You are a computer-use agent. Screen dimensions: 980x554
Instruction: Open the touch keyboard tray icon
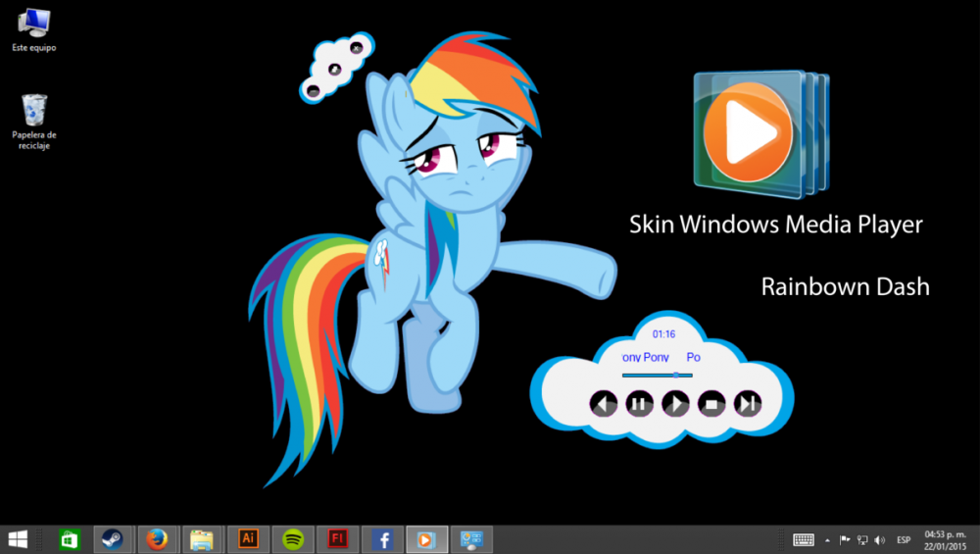click(x=804, y=539)
